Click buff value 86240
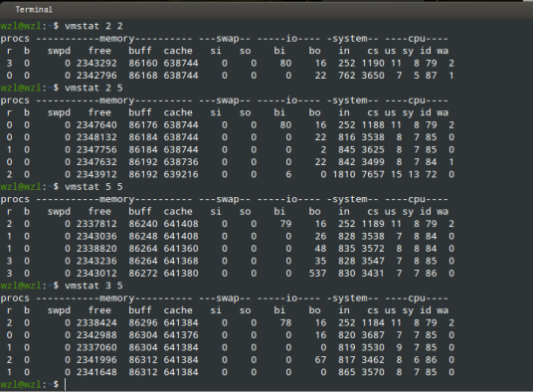Viewport: 533px width, 392px height. point(143,224)
